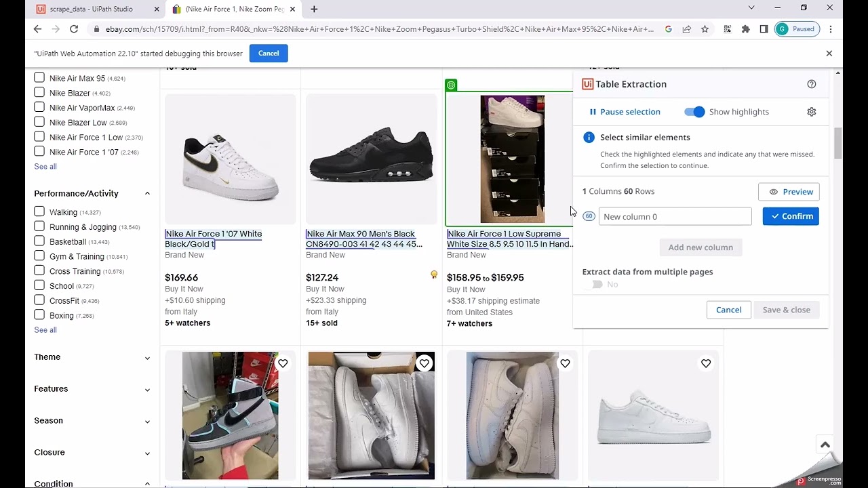Go back with browser back arrow

[x=37, y=29]
